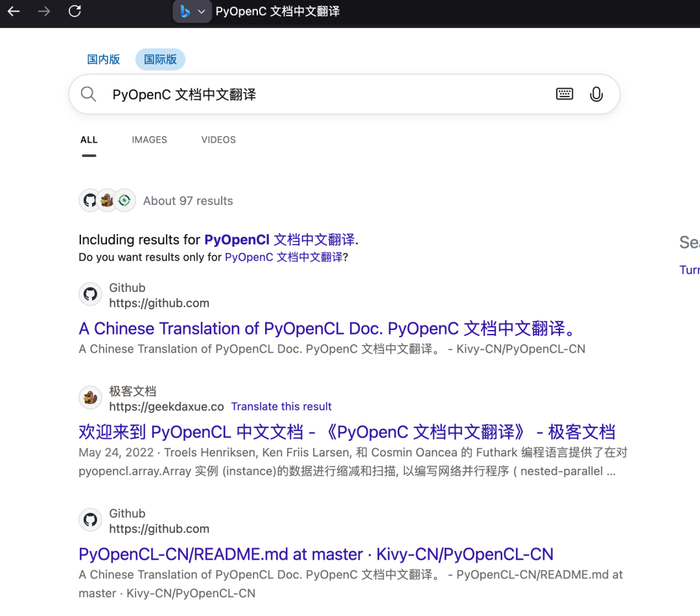This screenshot has height=616, width=700.
Task: Click the 极客文档 duck favicon
Action: pos(90,397)
